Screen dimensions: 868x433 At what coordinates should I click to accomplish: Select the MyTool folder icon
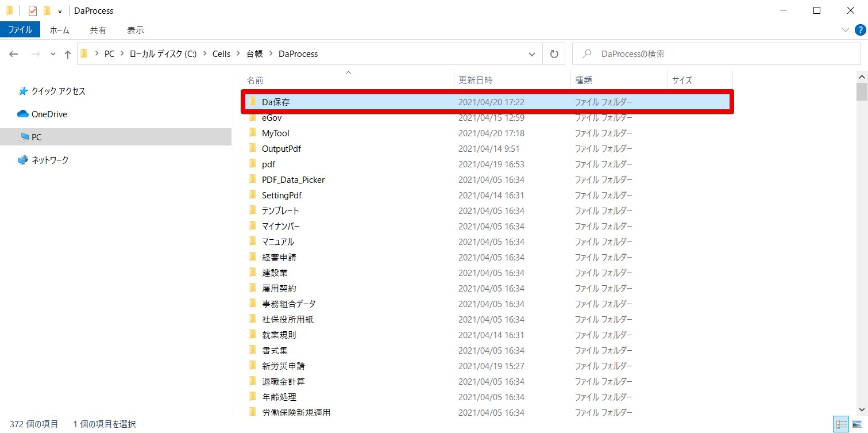[253, 133]
